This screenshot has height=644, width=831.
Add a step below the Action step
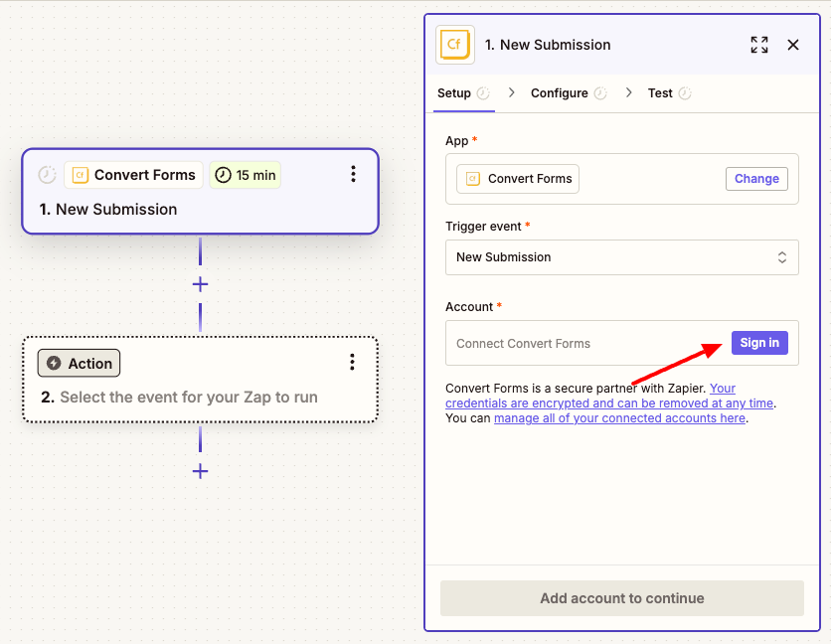[200, 471]
